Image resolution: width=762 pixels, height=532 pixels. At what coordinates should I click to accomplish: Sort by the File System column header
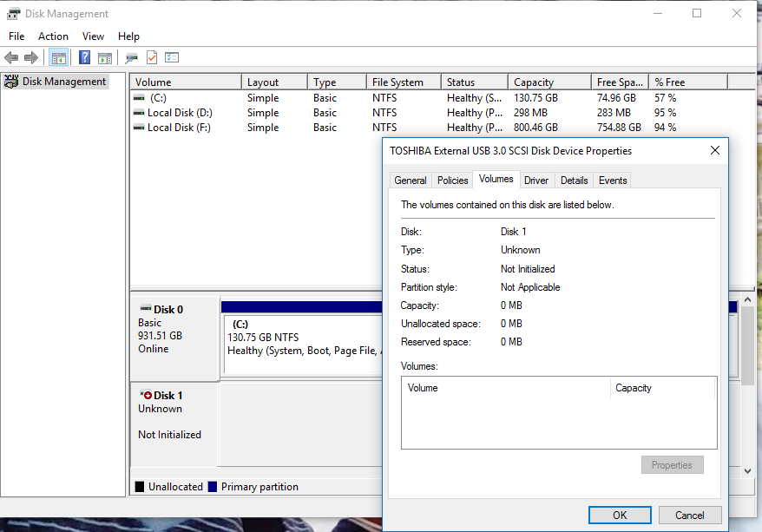[404, 82]
